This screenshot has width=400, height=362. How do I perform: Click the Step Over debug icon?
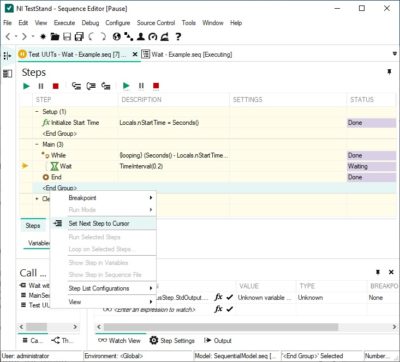click(91, 86)
